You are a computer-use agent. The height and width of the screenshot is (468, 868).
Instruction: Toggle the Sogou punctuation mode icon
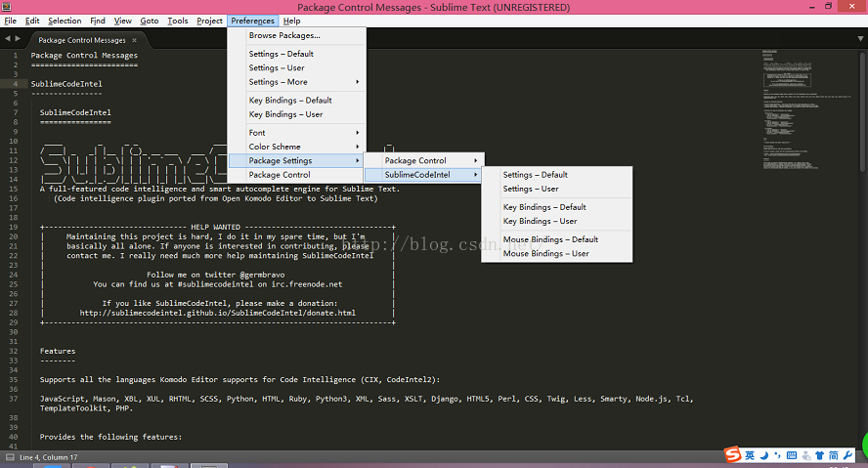pos(778,455)
